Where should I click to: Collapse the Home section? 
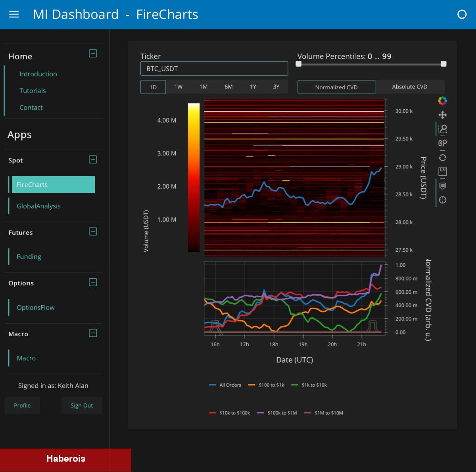point(93,53)
